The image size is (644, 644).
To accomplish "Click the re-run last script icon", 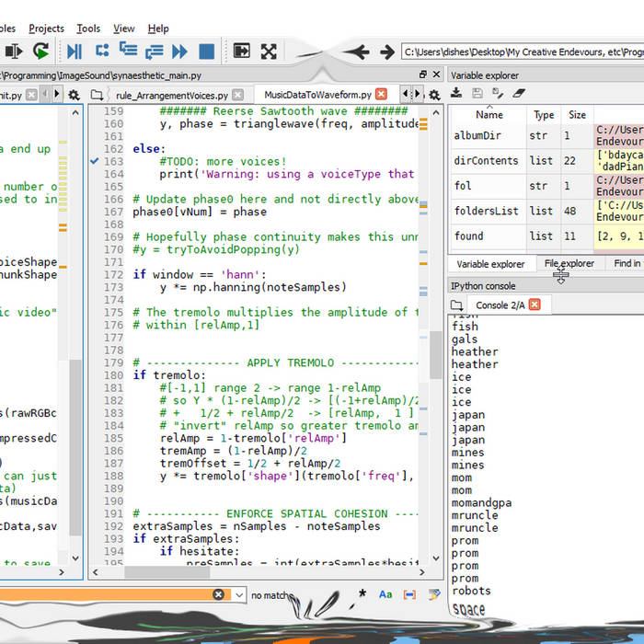I will click(40, 52).
